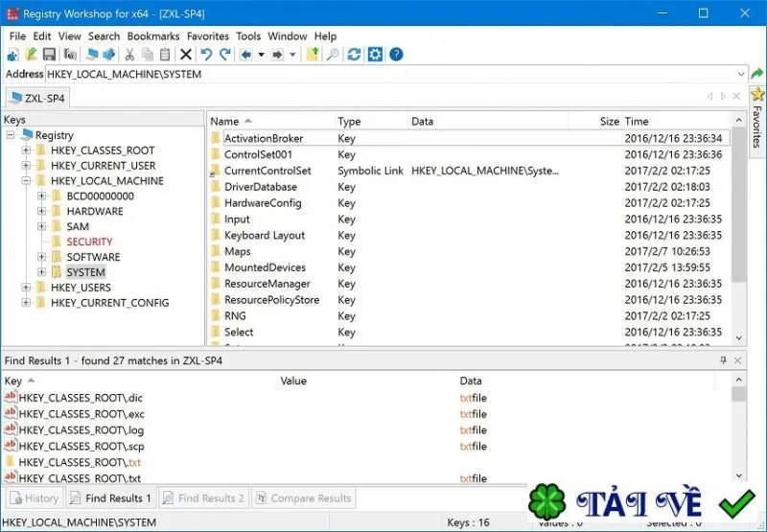Select the SAM key in tree
This screenshot has width=767, height=532.
78,226
